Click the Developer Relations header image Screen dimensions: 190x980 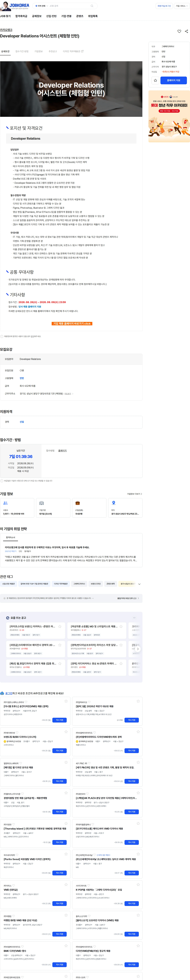(71, 89)
